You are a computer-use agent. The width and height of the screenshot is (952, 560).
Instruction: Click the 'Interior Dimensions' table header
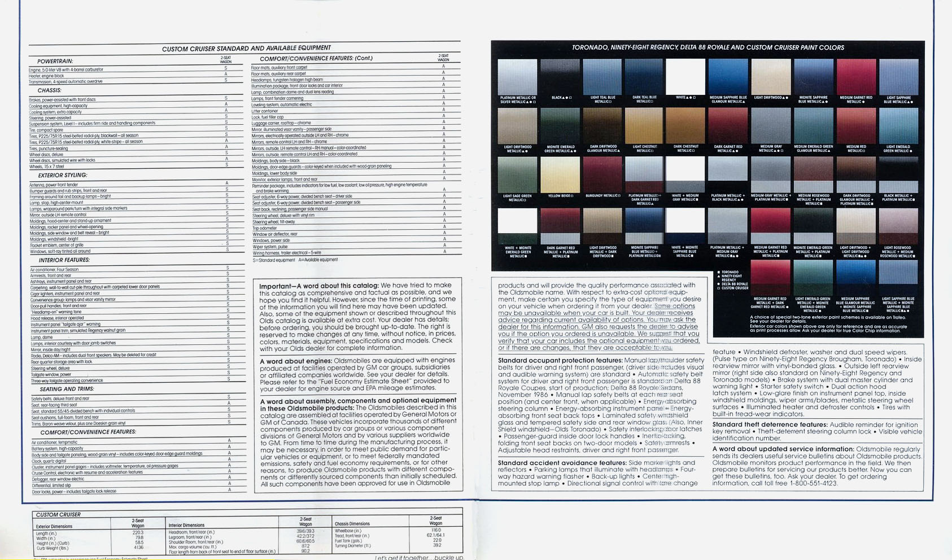[186, 525]
